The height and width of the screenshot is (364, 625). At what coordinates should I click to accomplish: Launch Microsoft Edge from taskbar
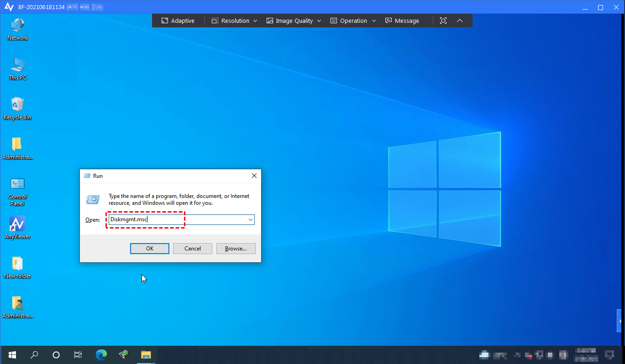[101, 354]
